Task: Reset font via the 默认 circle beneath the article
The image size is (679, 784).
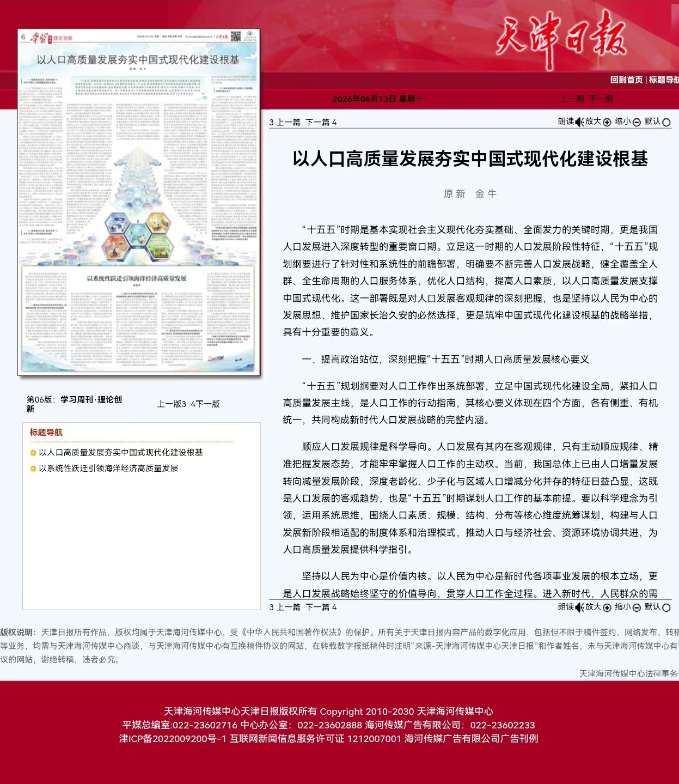Action: click(666, 607)
